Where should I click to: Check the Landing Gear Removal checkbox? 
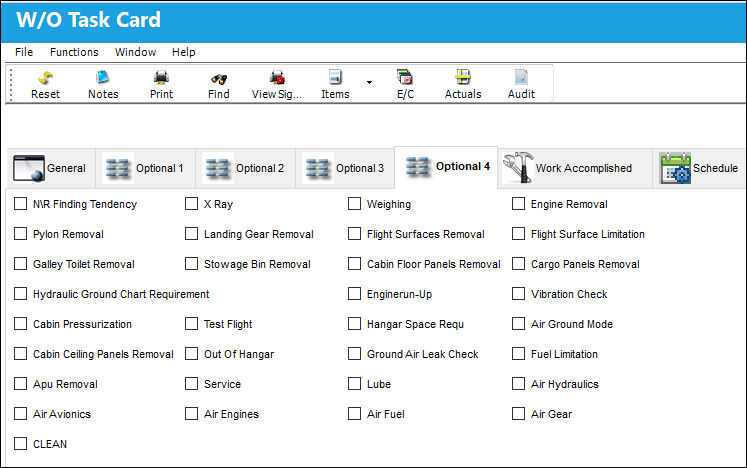coord(192,234)
